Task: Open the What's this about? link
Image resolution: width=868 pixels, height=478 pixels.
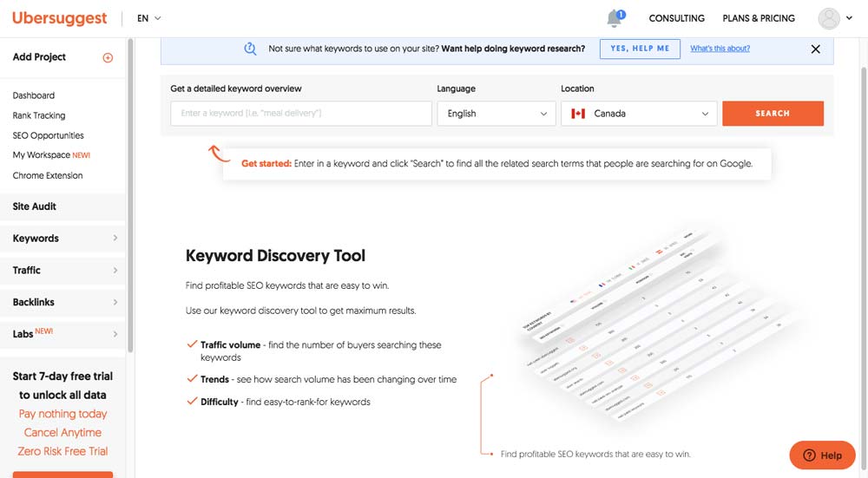Action: (x=720, y=49)
